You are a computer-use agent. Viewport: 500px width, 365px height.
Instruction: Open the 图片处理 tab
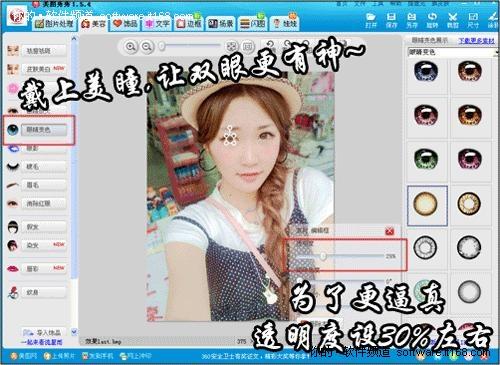tap(54, 24)
